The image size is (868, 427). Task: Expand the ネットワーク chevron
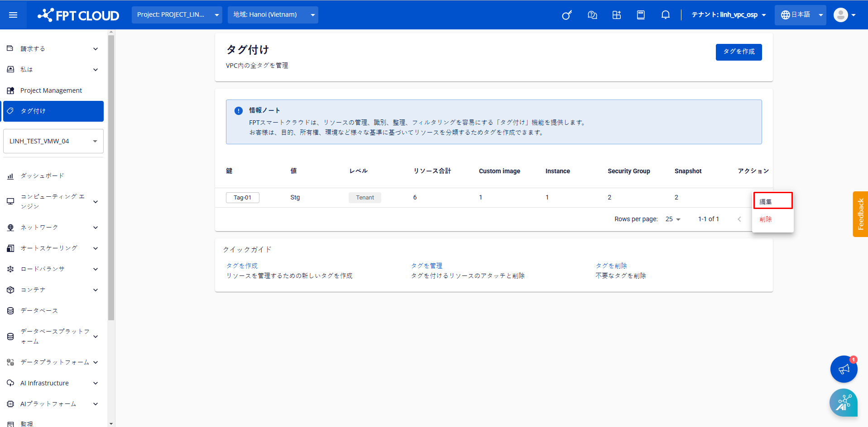point(96,228)
